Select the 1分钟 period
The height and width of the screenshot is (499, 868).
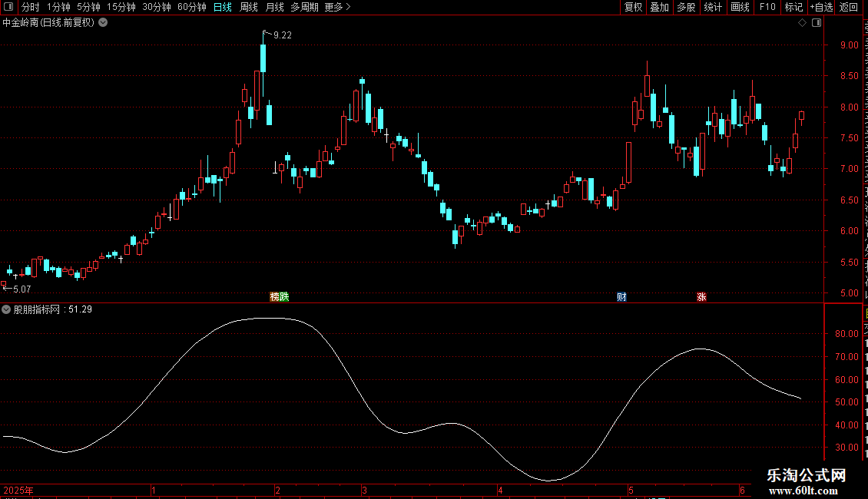point(58,7)
